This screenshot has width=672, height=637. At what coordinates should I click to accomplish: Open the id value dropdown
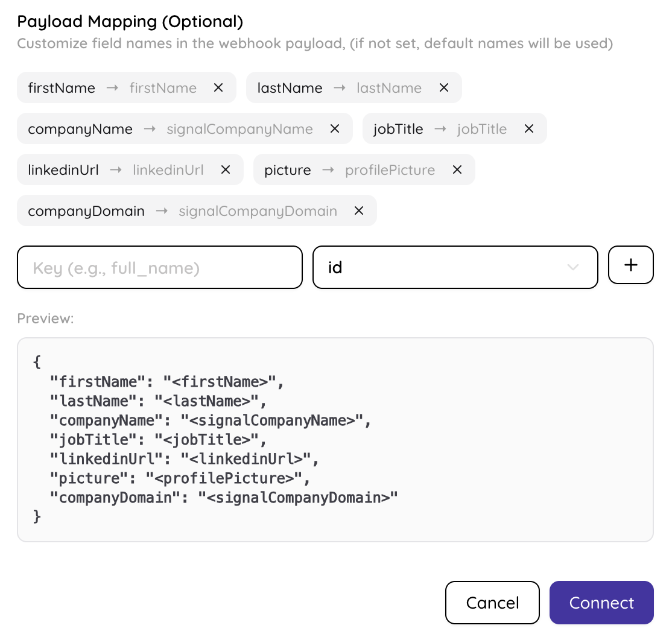(455, 267)
